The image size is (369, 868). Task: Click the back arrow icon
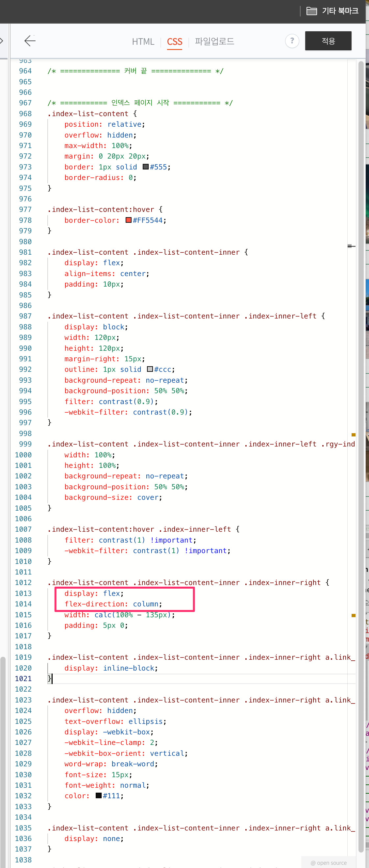pyautogui.click(x=30, y=41)
